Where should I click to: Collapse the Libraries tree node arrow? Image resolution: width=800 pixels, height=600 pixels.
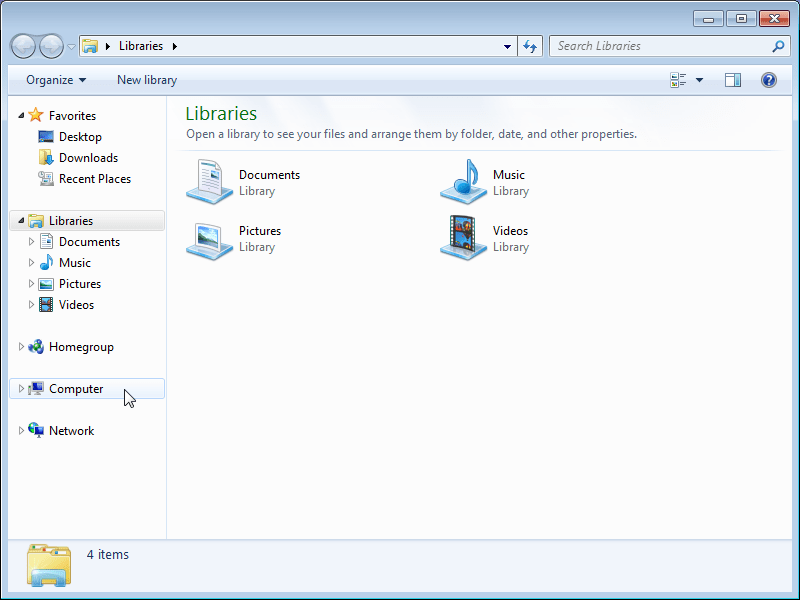(x=21, y=220)
